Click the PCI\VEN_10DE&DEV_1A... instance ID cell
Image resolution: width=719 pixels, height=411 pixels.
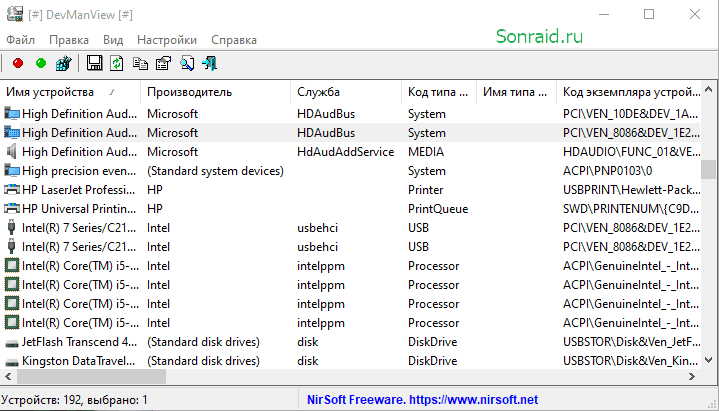tap(631, 114)
